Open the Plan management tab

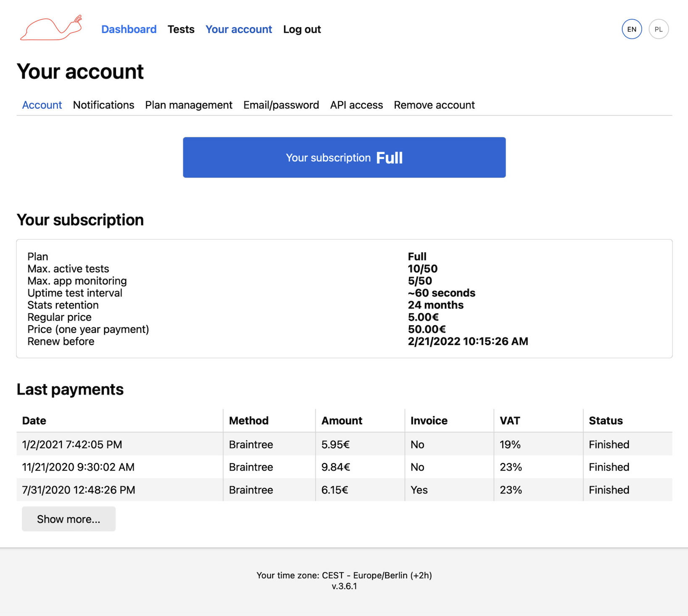(x=189, y=105)
